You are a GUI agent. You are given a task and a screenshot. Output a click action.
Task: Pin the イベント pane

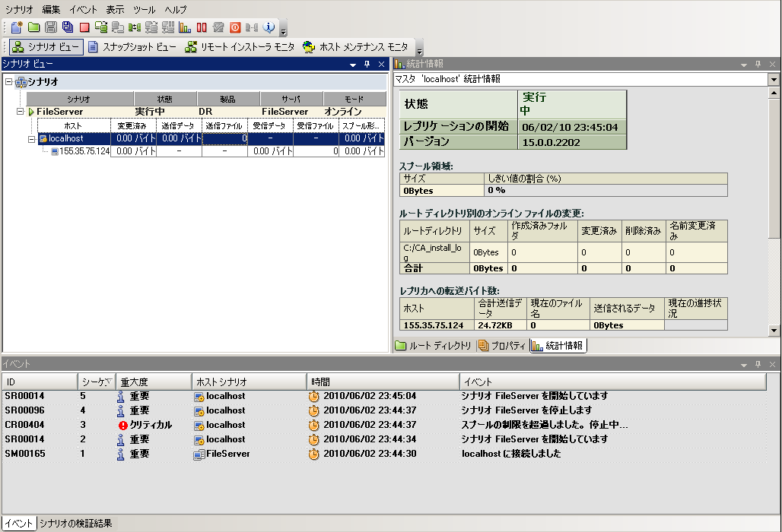[x=758, y=364]
